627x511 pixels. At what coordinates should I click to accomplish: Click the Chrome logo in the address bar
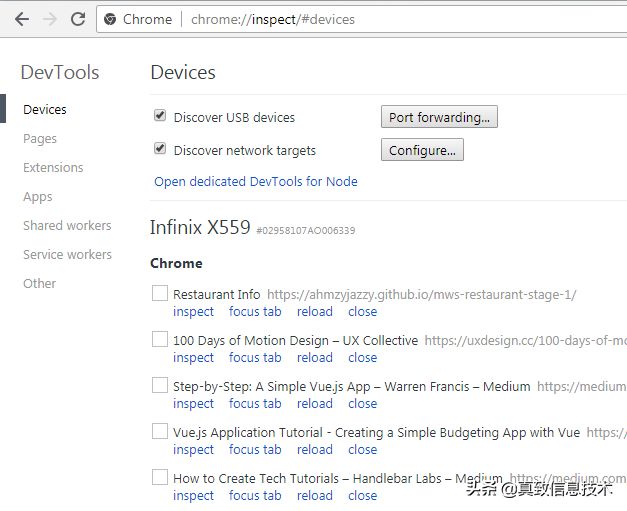click(x=110, y=19)
